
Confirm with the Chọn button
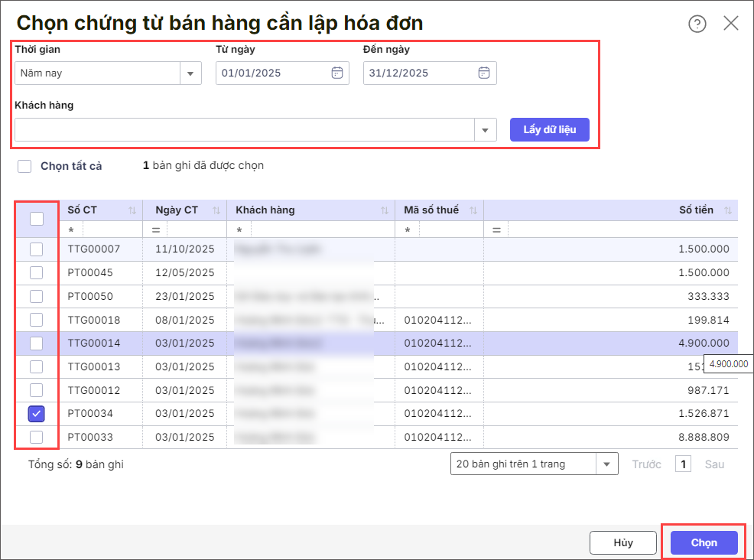pos(704,542)
